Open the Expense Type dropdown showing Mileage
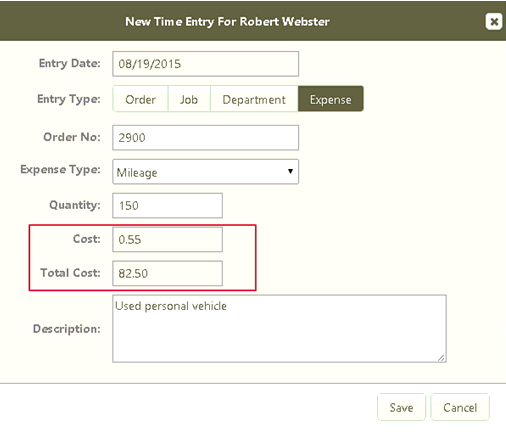The height and width of the screenshot is (432, 506). point(205,172)
